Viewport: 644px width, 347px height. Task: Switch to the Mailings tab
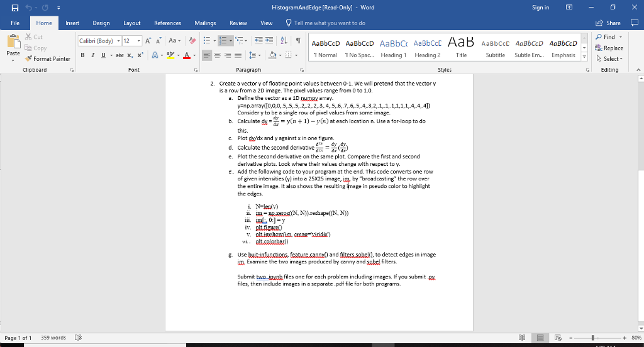tap(205, 23)
